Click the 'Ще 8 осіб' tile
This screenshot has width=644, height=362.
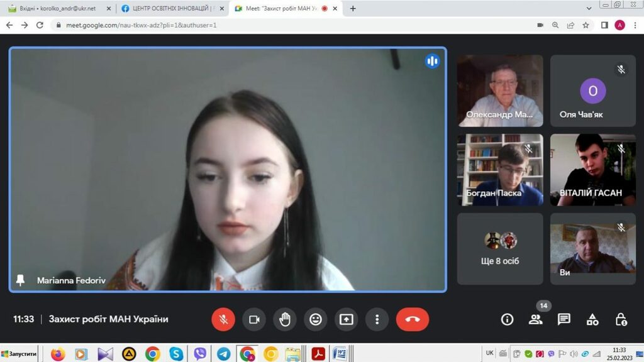[500, 248]
